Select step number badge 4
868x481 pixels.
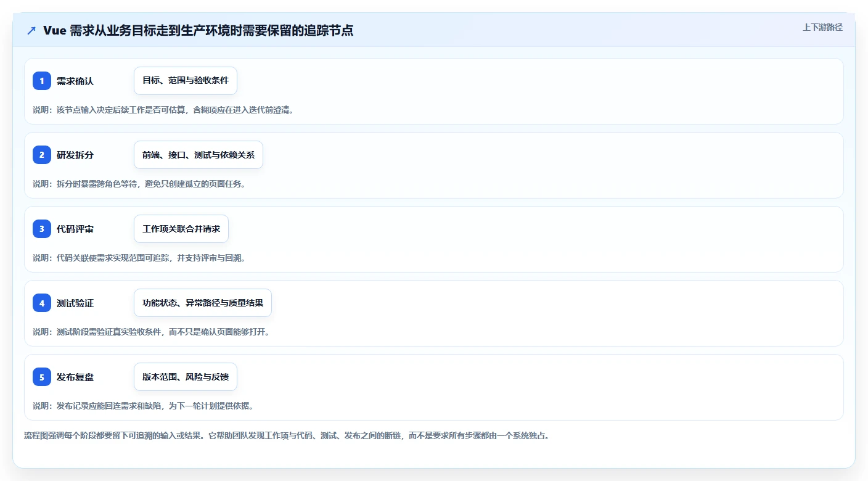[42, 303]
